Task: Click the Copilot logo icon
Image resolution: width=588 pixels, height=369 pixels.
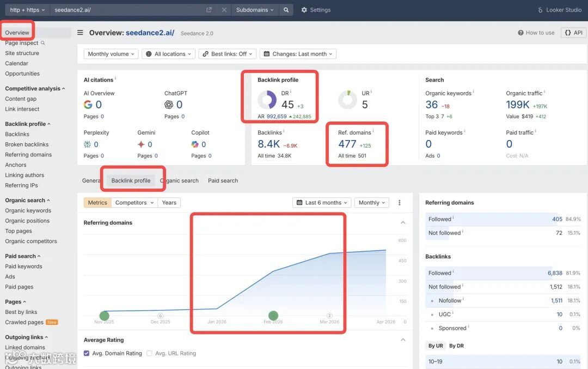Action: 195,144
